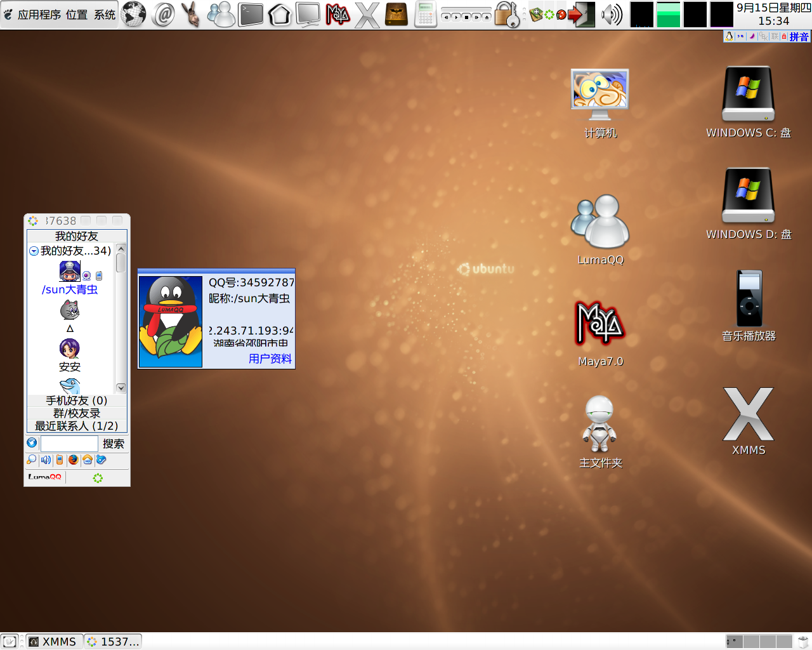Click the blue bird icon in LumaQQ toolbar
Screen dimensions: 812x650
(x=101, y=460)
